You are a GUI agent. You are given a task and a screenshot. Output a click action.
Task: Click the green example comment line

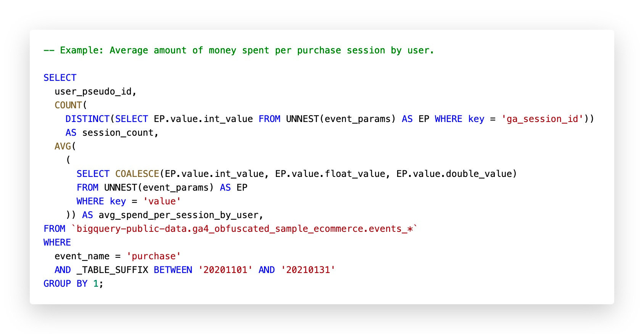click(239, 50)
